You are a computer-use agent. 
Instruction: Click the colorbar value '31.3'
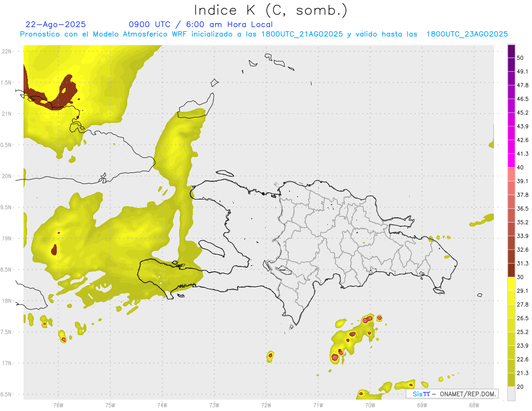523,263
